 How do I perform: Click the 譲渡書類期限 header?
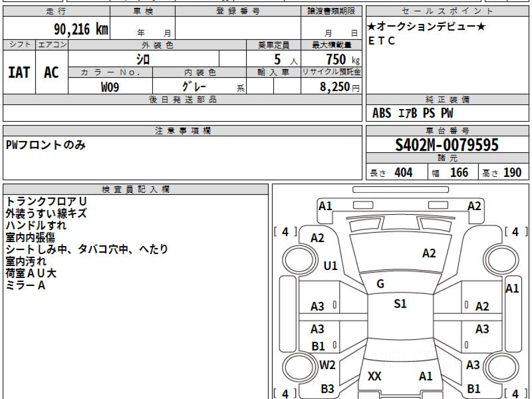[331, 12]
